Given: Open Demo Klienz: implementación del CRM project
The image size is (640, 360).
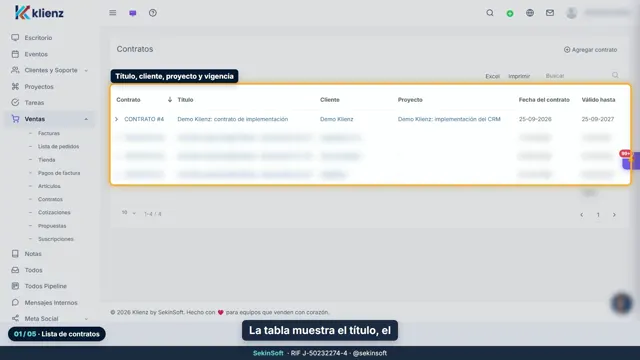Looking at the screenshot, I should (449, 119).
